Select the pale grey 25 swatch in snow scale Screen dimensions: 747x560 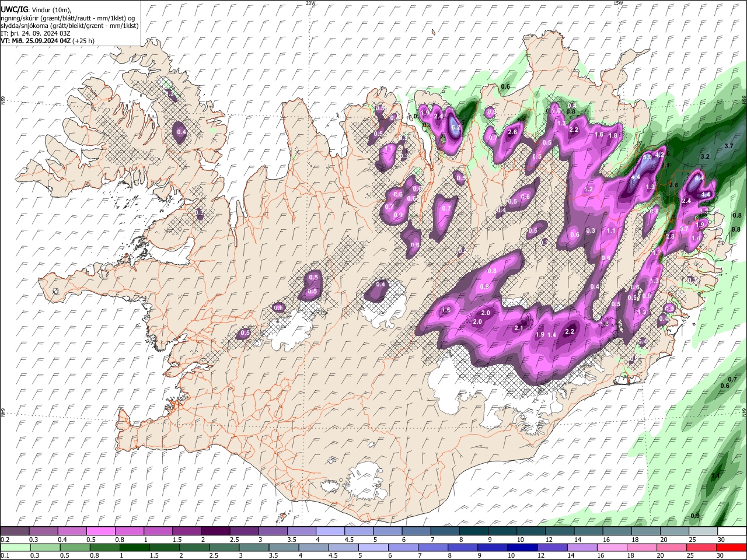tap(703, 531)
